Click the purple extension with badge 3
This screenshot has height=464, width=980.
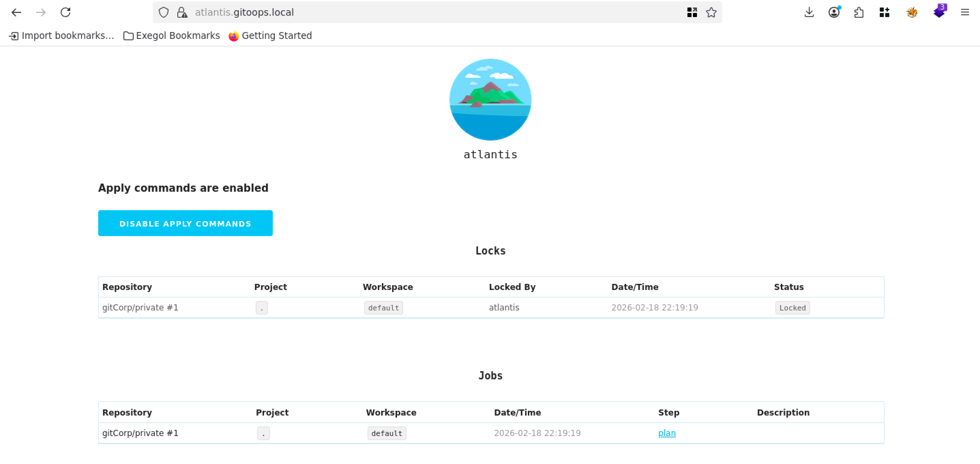click(939, 13)
